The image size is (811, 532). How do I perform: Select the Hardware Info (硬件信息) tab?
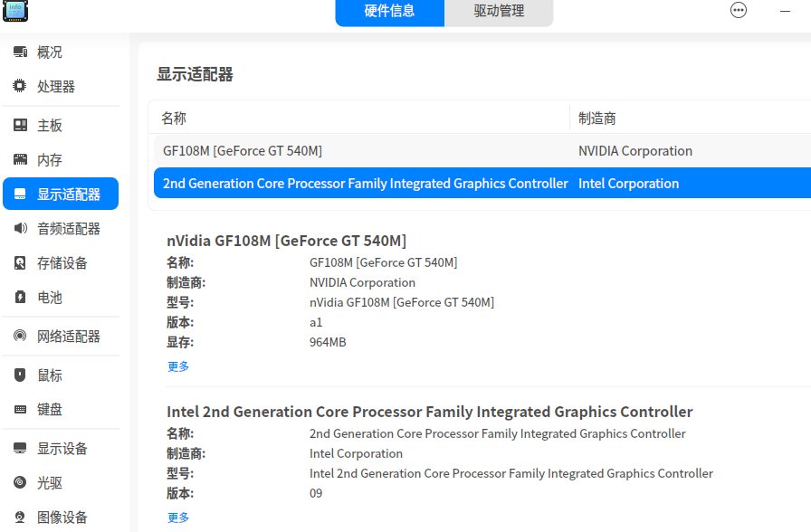(390, 12)
